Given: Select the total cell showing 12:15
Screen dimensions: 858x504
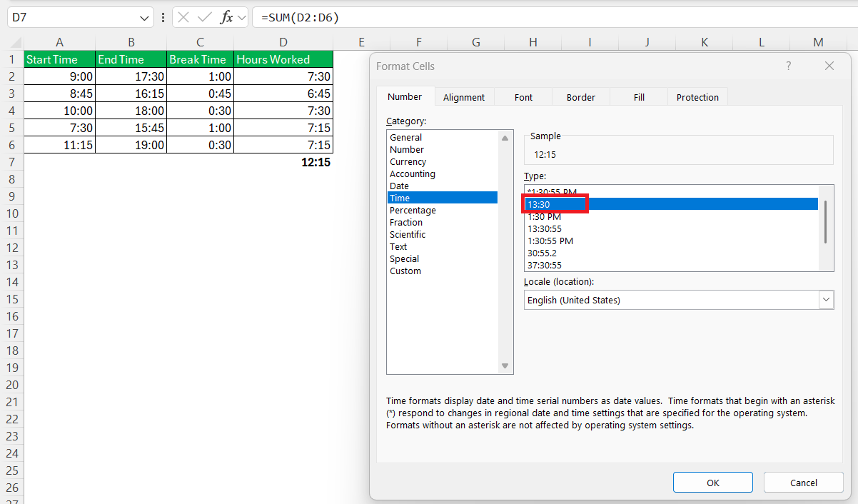Looking at the screenshot, I should pyautogui.click(x=283, y=162).
